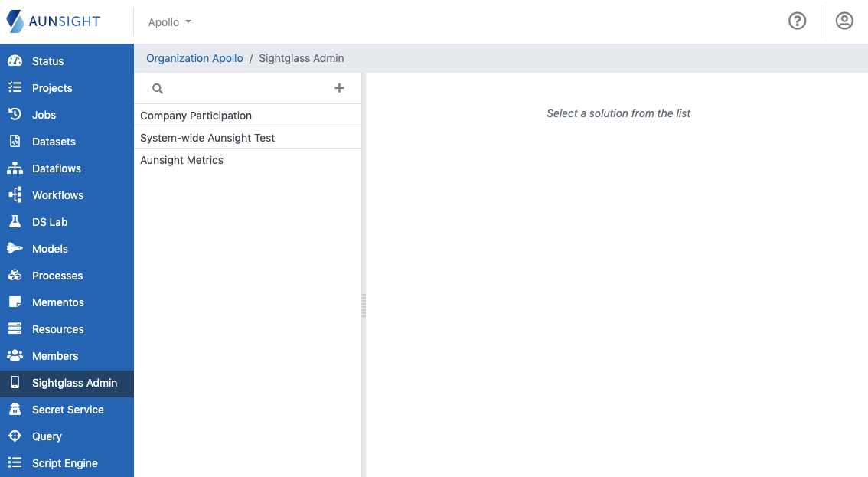Viewport: 868px width, 477px height.
Task: Open the Members section
Action: click(55, 355)
